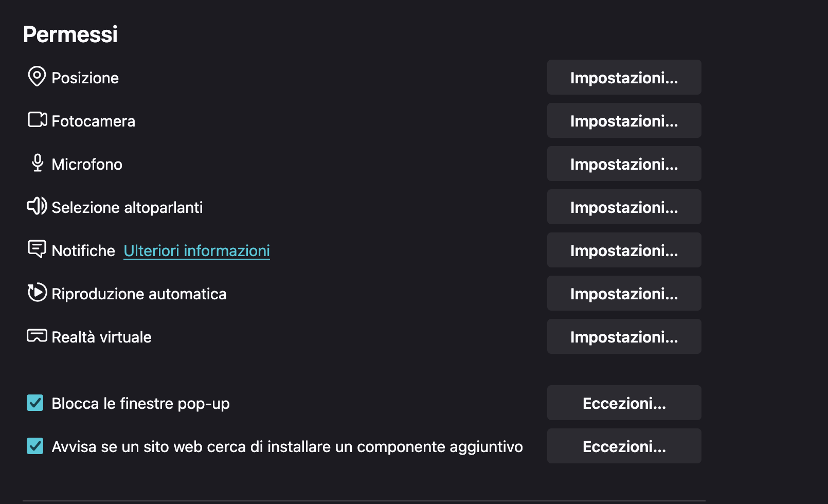Click the Riproduzione automatica play icon
Viewport: 828px width, 504px height.
(37, 293)
